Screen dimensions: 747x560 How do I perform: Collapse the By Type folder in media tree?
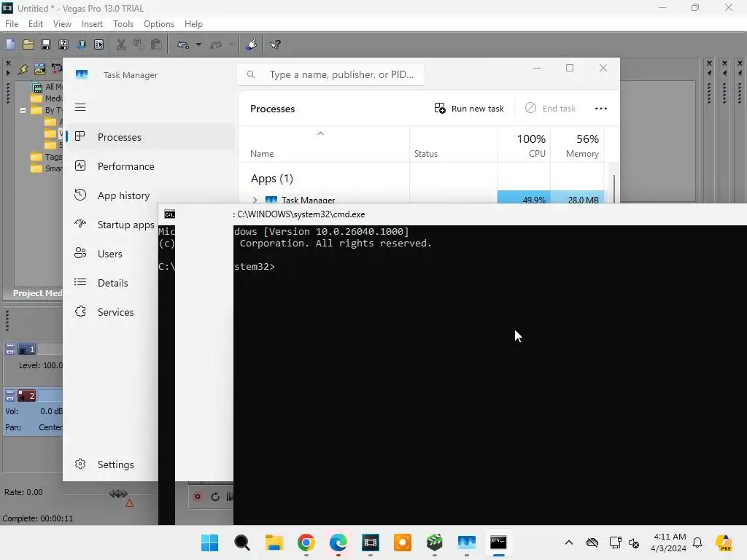click(23, 111)
